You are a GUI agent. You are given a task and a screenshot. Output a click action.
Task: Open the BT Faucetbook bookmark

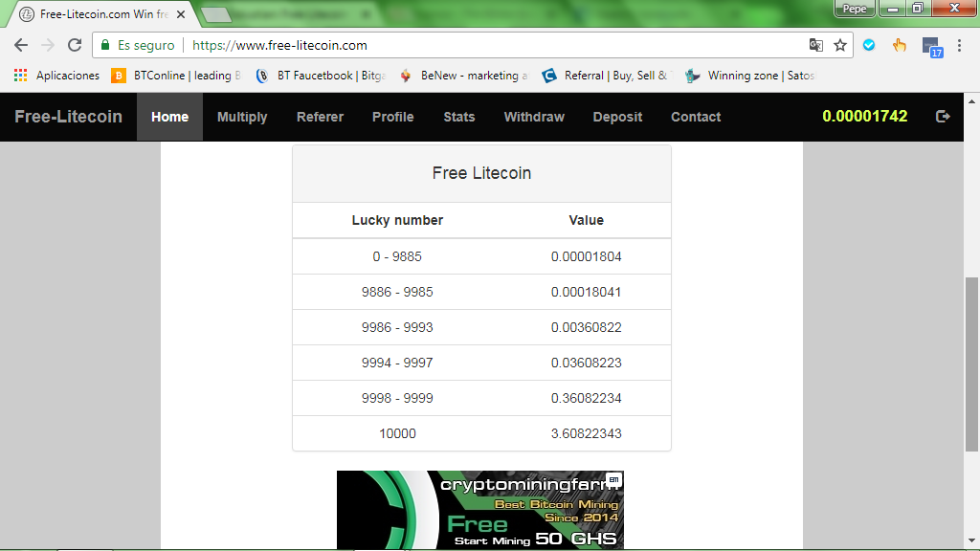[322, 76]
